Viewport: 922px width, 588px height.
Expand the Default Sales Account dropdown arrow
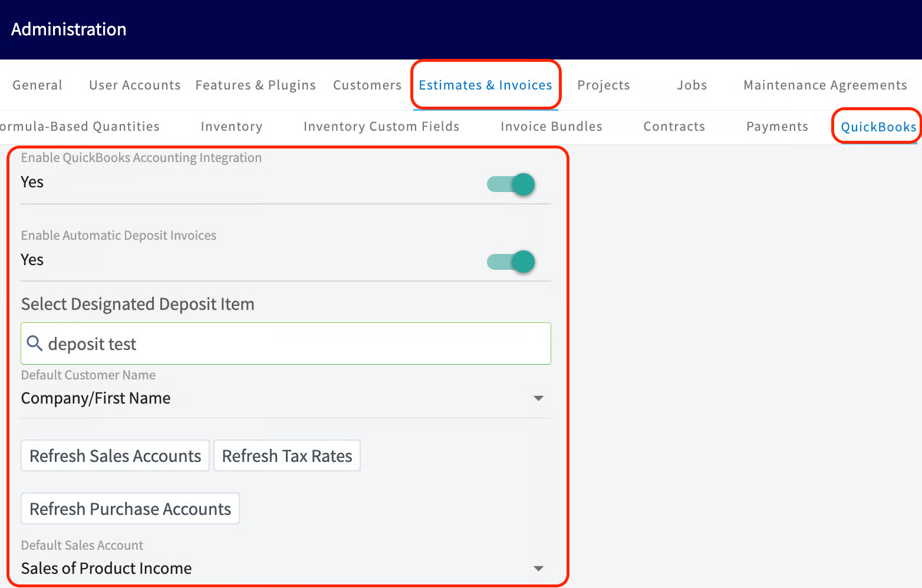coord(538,569)
